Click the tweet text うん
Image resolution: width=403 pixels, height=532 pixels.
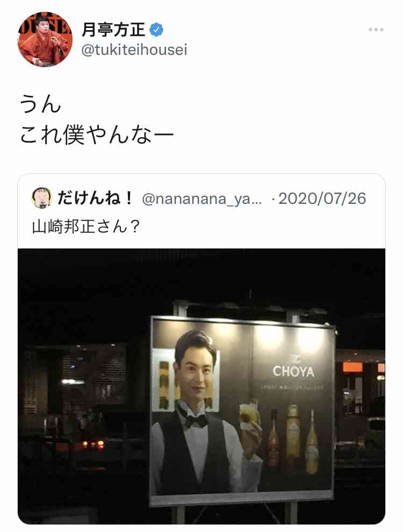coord(40,104)
